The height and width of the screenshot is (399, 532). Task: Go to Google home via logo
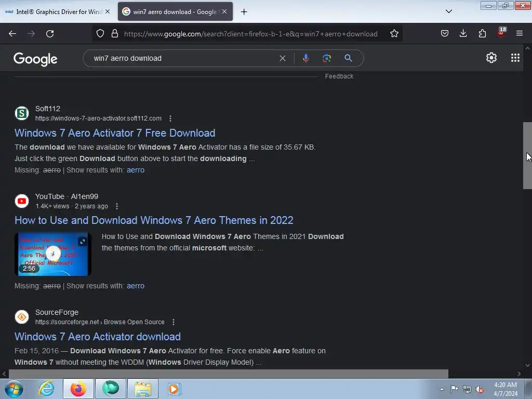pos(35,59)
